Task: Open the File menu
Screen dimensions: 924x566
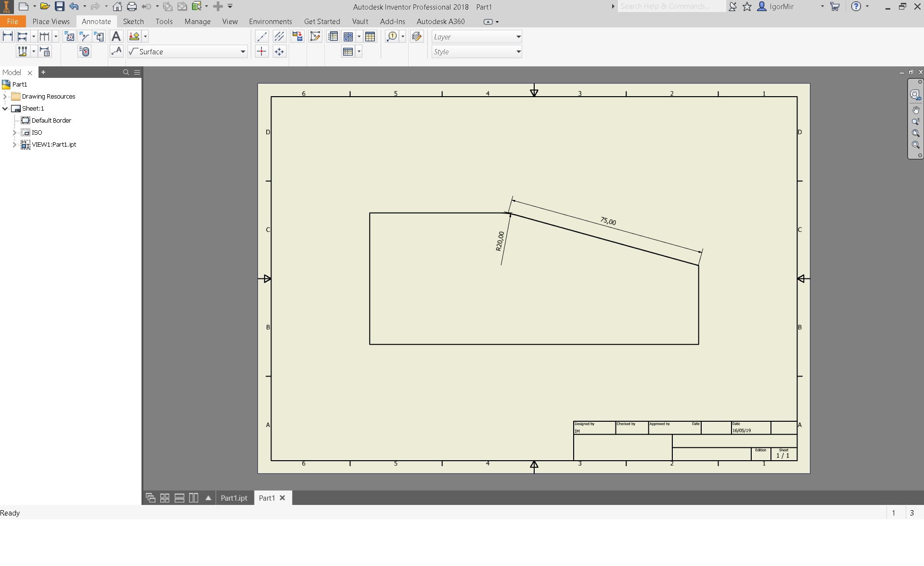Action: [13, 21]
